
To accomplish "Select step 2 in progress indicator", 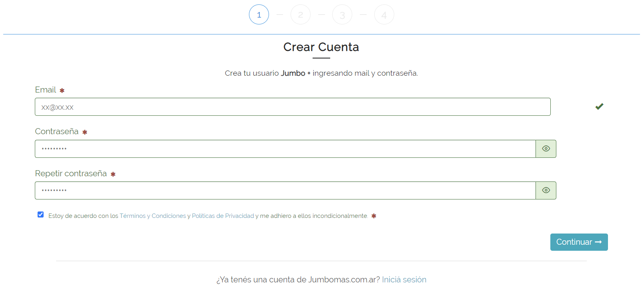I will [301, 15].
